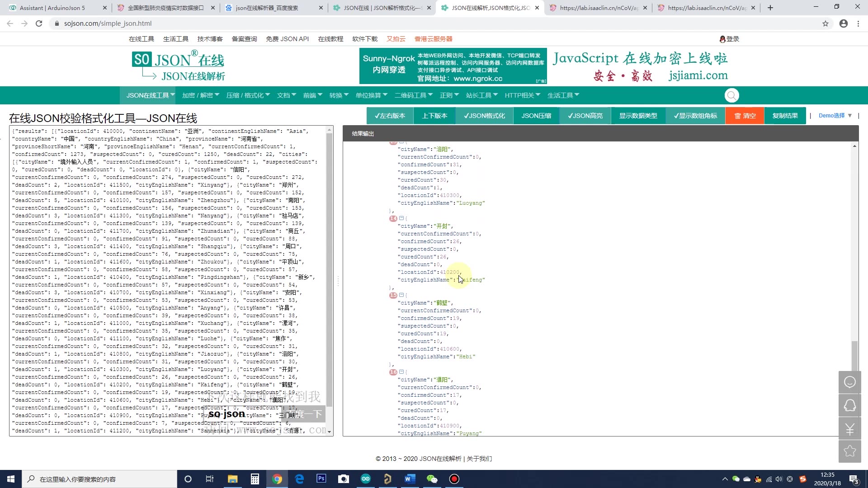Collapse array item 16 node
Viewport: 868px width, 488px height.
[401, 372]
